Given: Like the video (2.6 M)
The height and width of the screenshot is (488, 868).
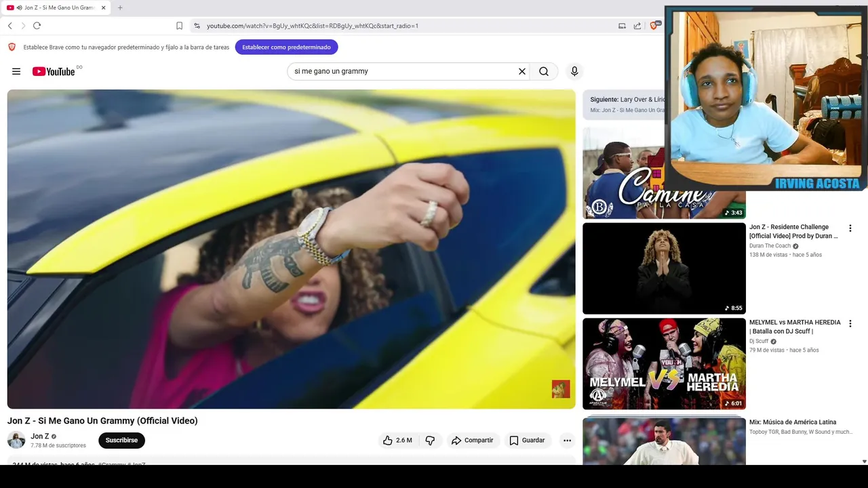Looking at the screenshot, I should click(x=397, y=441).
